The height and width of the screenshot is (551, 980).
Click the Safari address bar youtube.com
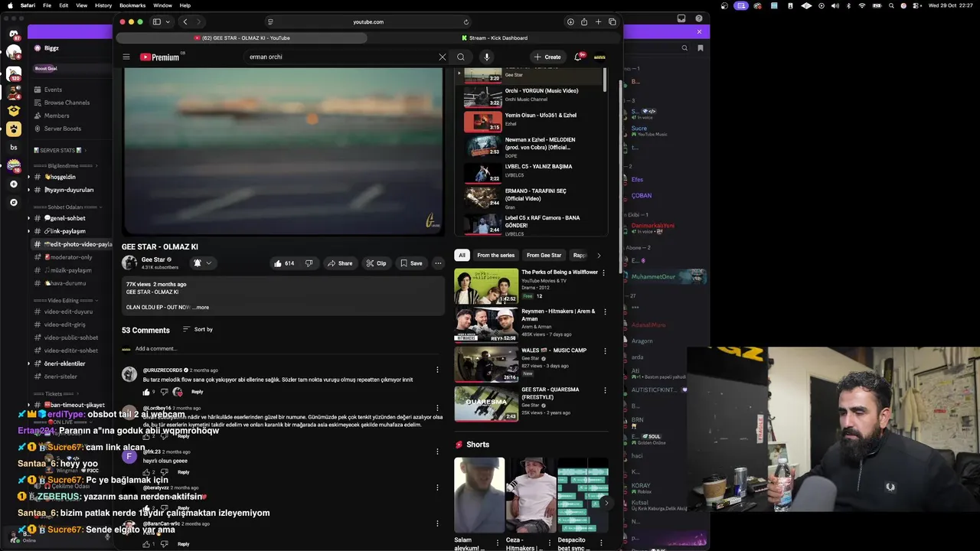(368, 22)
